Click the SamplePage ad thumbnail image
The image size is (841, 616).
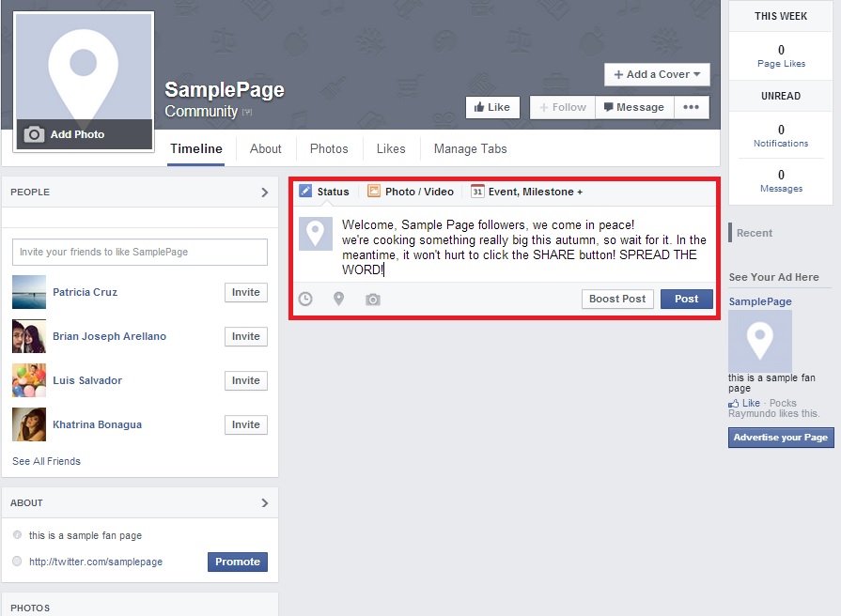pos(760,341)
